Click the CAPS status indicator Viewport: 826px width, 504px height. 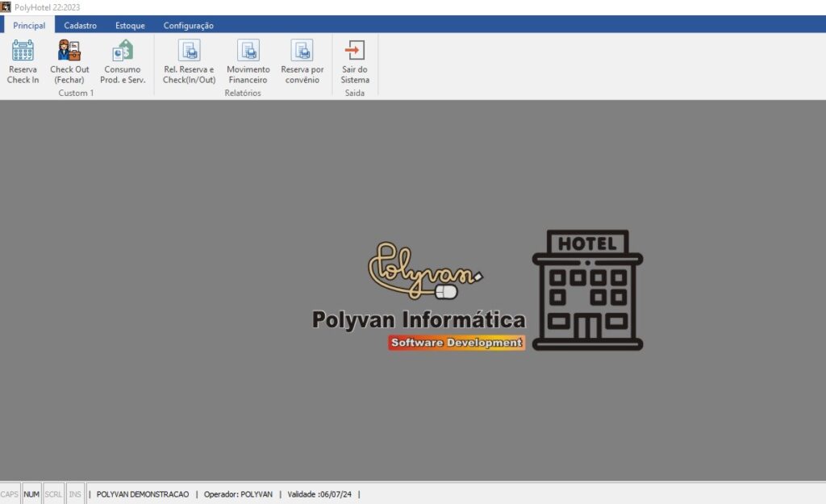pos(10,494)
